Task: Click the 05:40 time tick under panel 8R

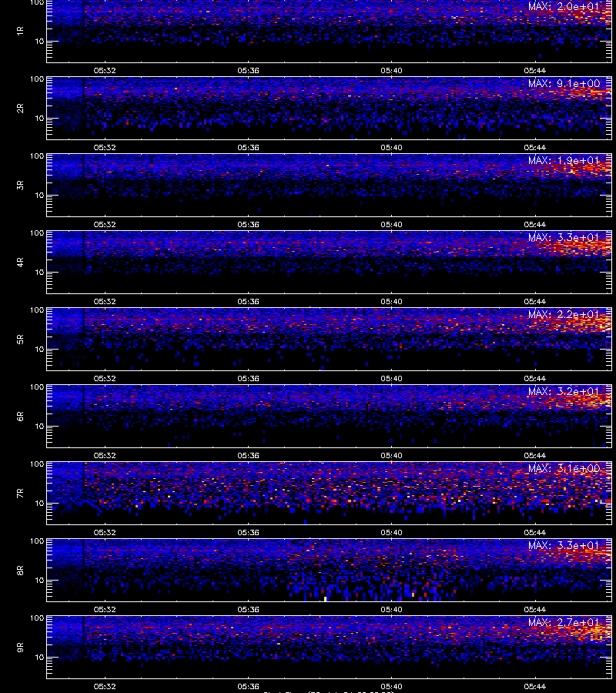Action: tap(391, 610)
